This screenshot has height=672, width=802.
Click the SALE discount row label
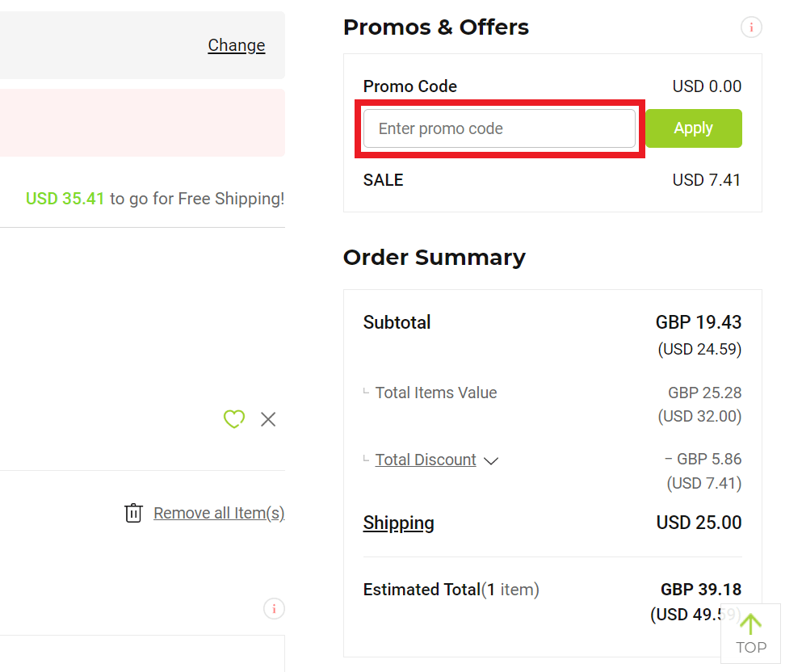click(x=383, y=180)
